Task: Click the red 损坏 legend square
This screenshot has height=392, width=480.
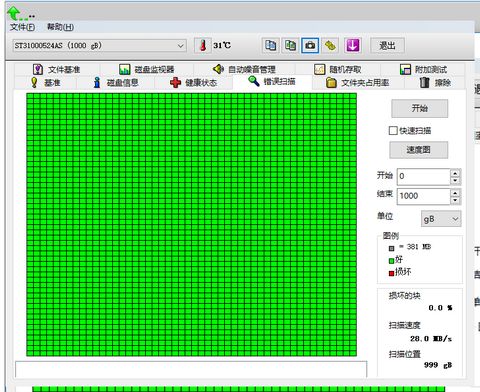Action: click(391, 273)
